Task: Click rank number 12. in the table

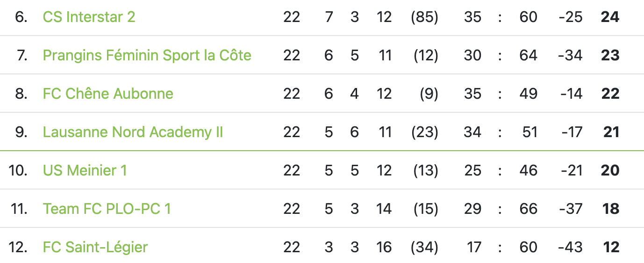Action: (x=18, y=247)
